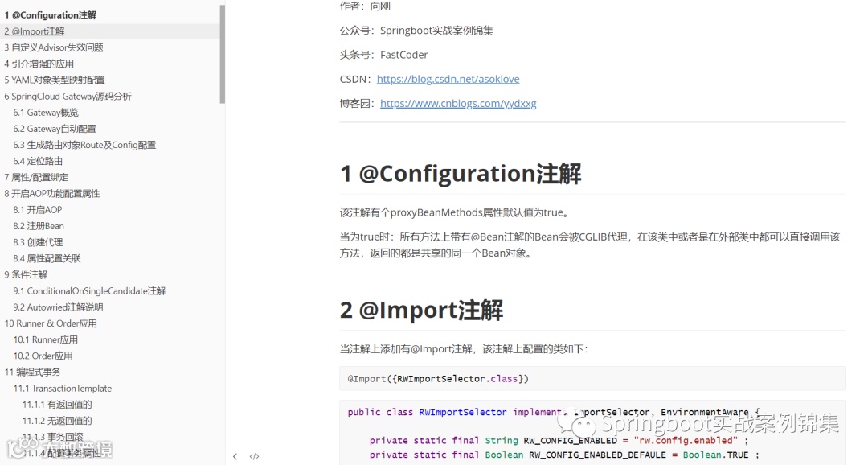The height and width of the screenshot is (465, 868).
Task: Click paragraph 该注解有个proxyBeanMethods属性默认值为true
Action: coord(456,212)
